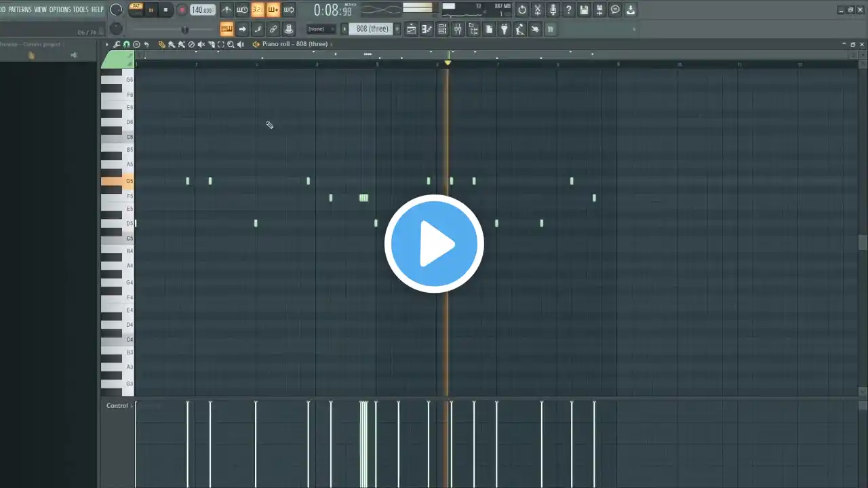Click the G5 piano key
Viewport: 868px width, 488px height.
coord(117,181)
